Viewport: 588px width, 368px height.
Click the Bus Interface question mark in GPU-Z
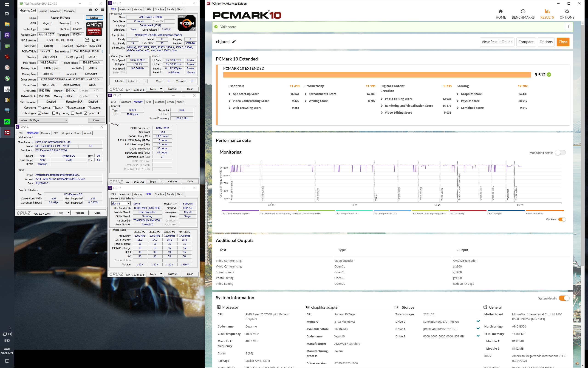coord(102,51)
